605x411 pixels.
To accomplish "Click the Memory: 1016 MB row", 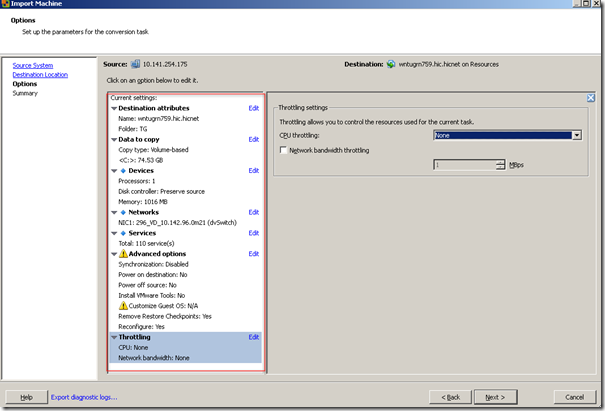I will tap(143, 202).
